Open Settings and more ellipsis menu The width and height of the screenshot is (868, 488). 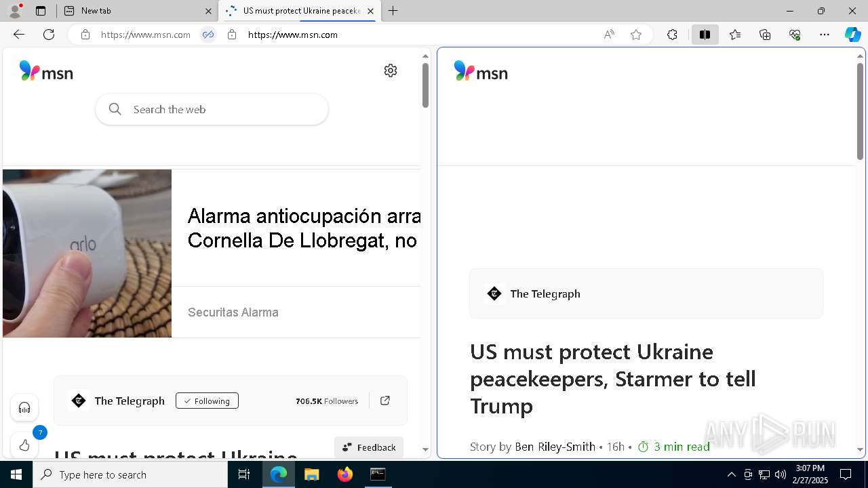pos(825,35)
